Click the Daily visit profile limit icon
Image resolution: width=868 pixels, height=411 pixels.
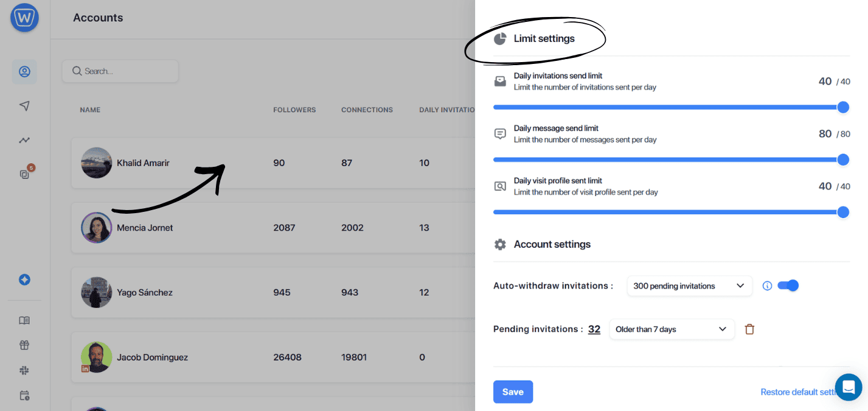(x=500, y=186)
